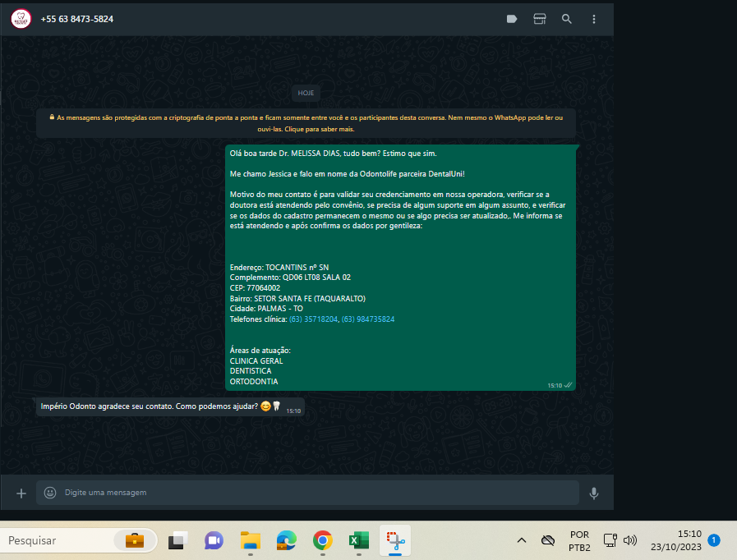Image resolution: width=737 pixels, height=560 pixels.
Task: Start voice recording with the microphone icon
Action: coord(594,493)
